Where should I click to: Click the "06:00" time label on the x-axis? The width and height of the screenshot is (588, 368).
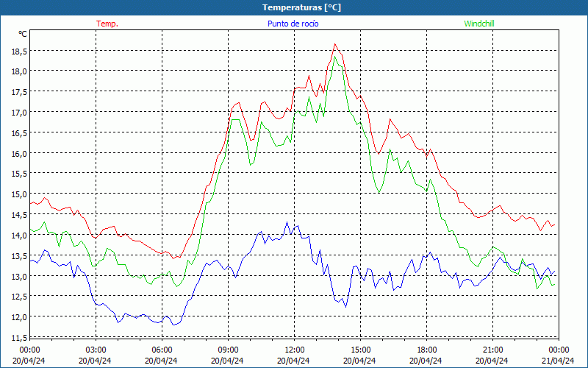coord(162,350)
